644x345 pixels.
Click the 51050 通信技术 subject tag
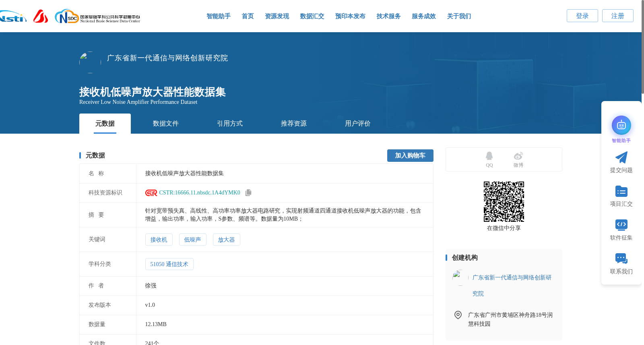[169, 264]
